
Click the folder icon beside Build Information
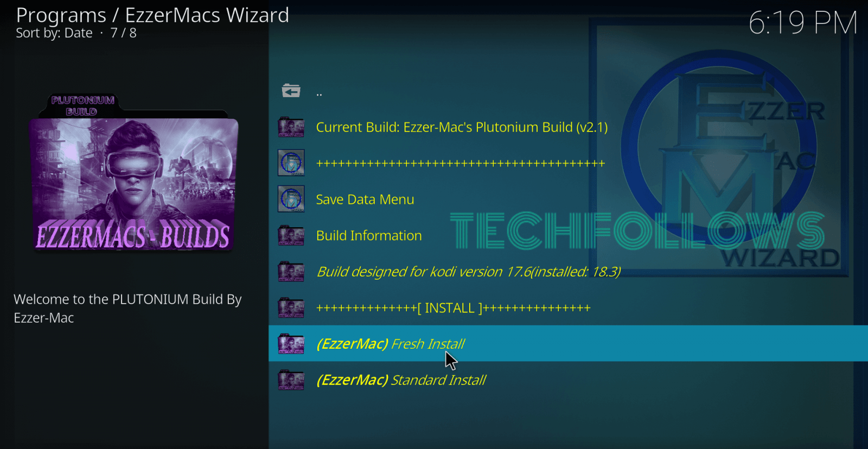pos(291,235)
